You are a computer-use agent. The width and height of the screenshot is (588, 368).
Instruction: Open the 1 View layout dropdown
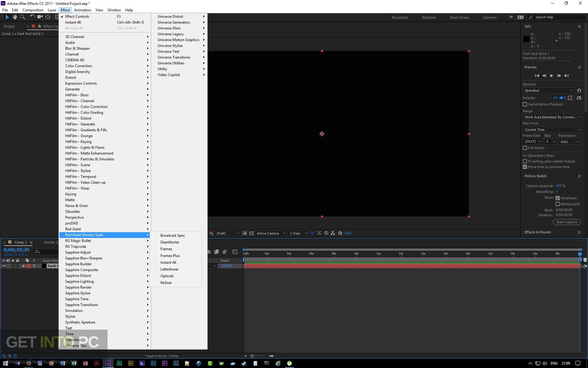(x=298, y=233)
